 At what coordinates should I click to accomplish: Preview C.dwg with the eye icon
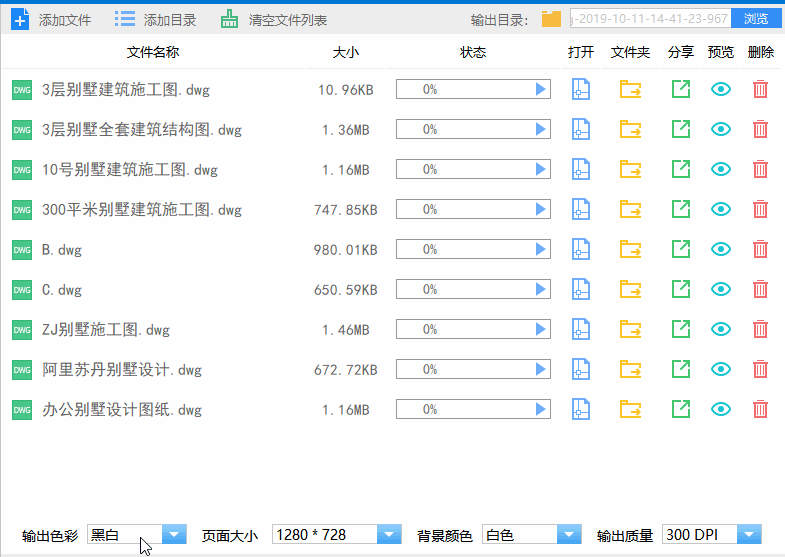point(721,290)
